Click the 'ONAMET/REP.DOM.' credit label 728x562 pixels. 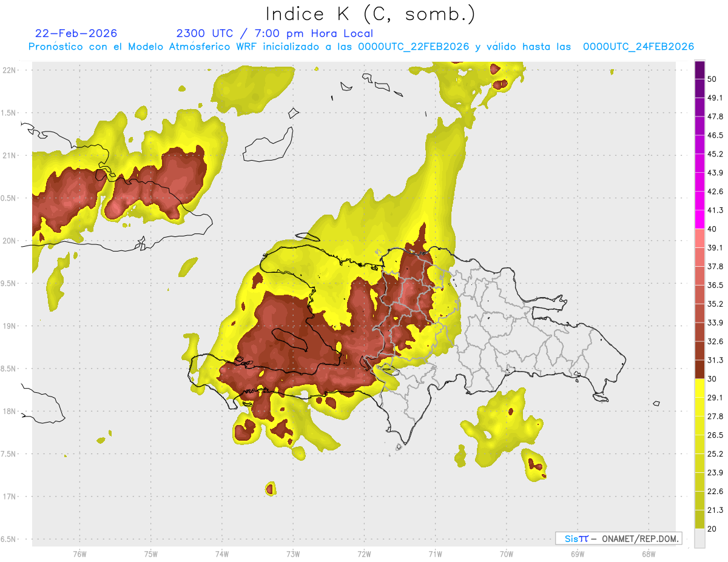[x=639, y=538]
